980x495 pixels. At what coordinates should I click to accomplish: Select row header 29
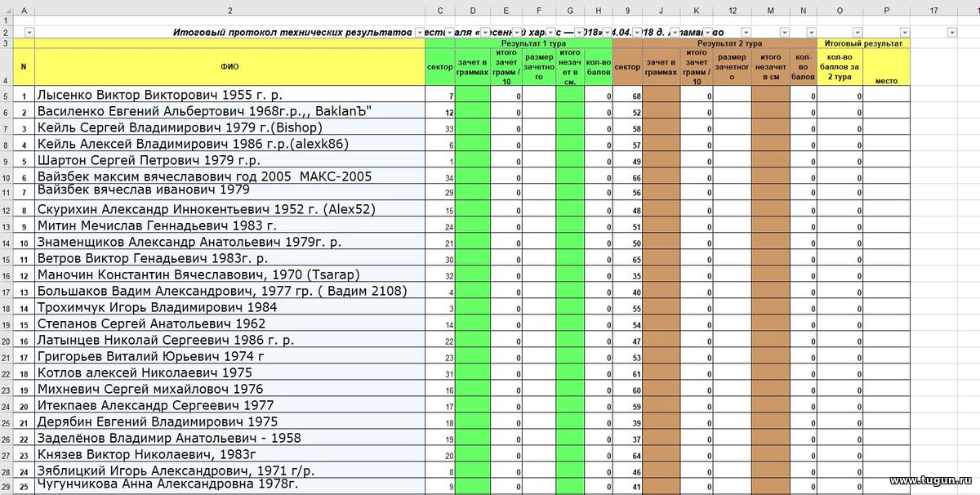[x=6, y=487]
